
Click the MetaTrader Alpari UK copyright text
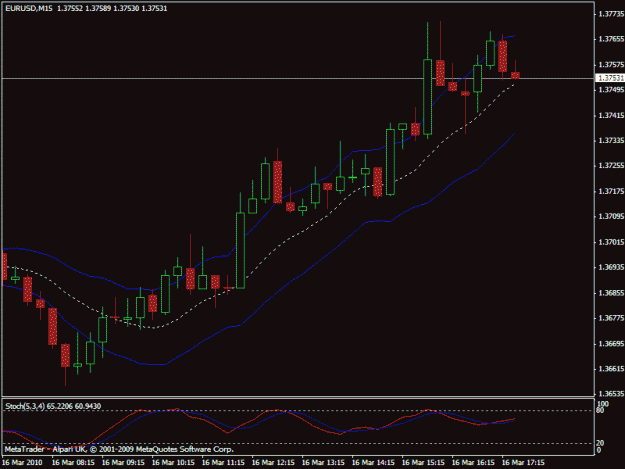coord(119,449)
